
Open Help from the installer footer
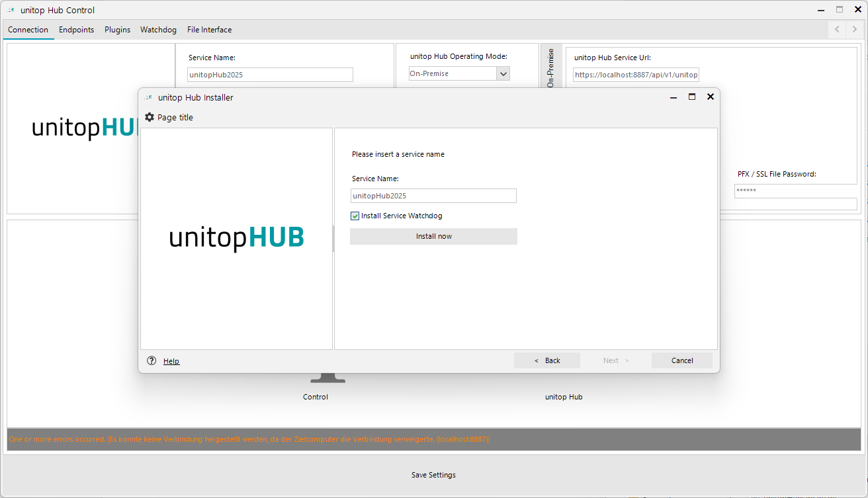click(x=171, y=360)
